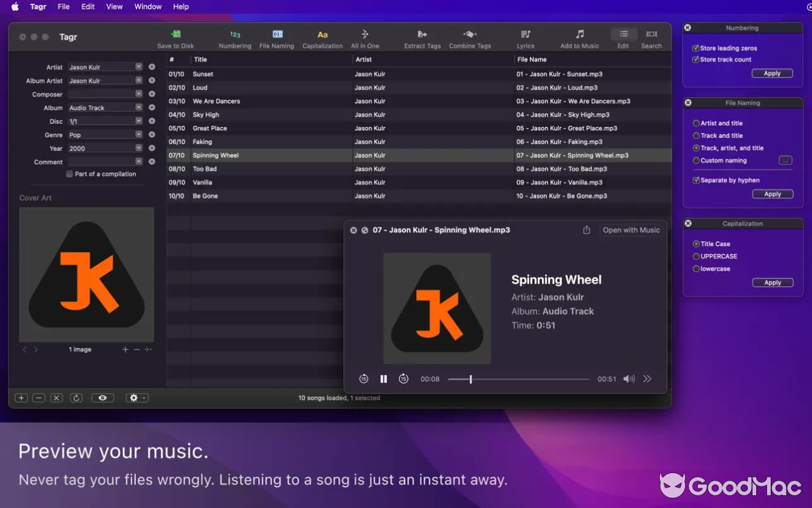Open the File menu in menu bar

pyautogui.click(x=63, y=6)
